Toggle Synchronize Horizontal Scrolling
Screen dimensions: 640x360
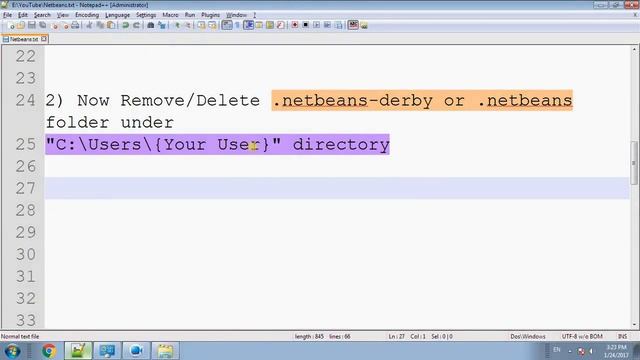click(212, 25)
